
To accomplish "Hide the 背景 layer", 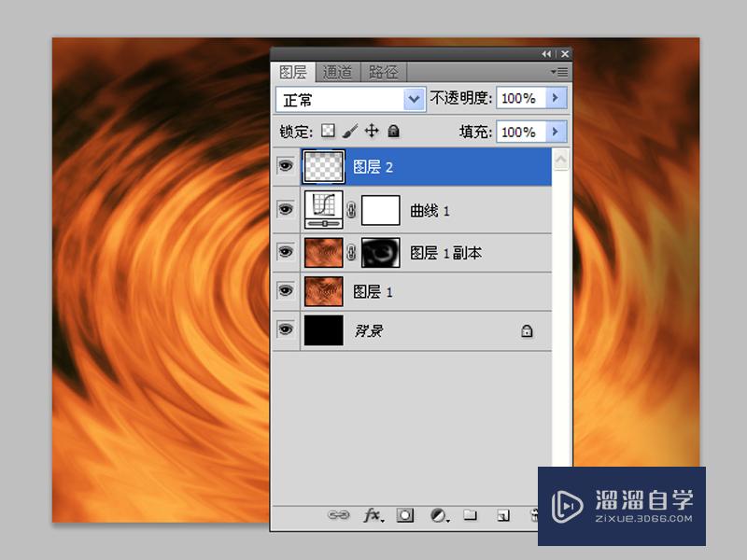I will click(286, 329).
